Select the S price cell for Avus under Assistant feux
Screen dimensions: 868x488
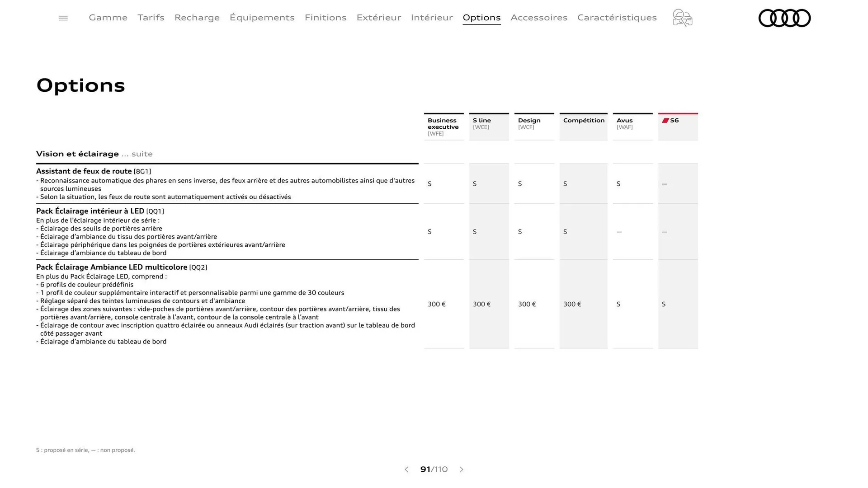618,183
